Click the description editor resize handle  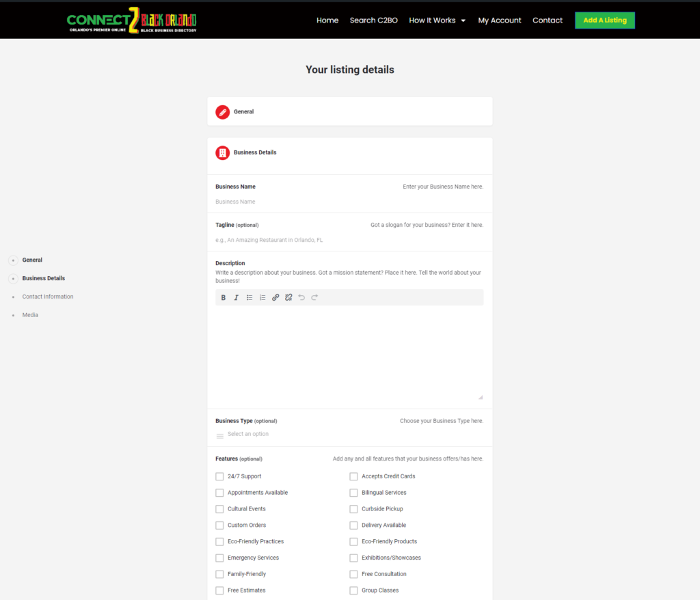click(480, 397)
